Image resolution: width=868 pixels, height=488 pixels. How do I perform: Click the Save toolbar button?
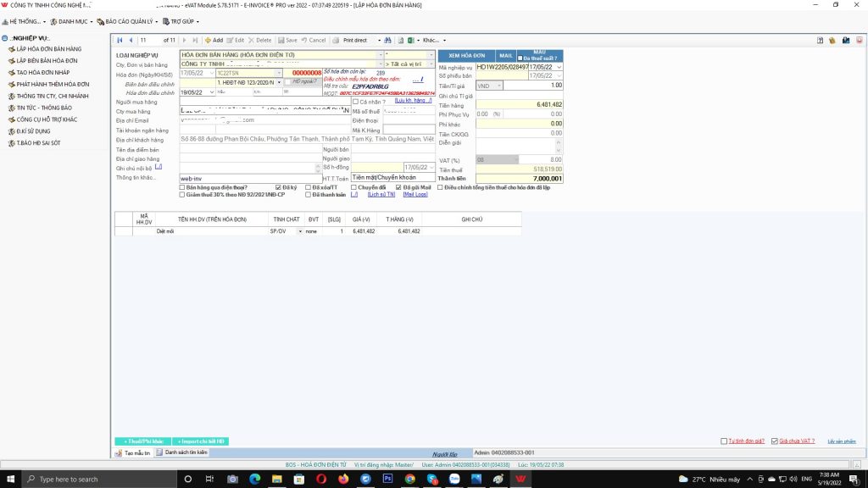point(288,41)
